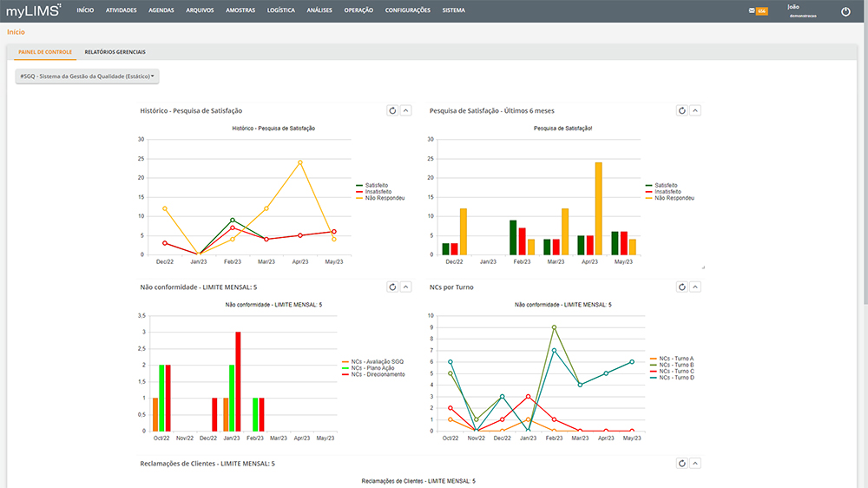Open the messages envelope icon

tap(752, 10)
